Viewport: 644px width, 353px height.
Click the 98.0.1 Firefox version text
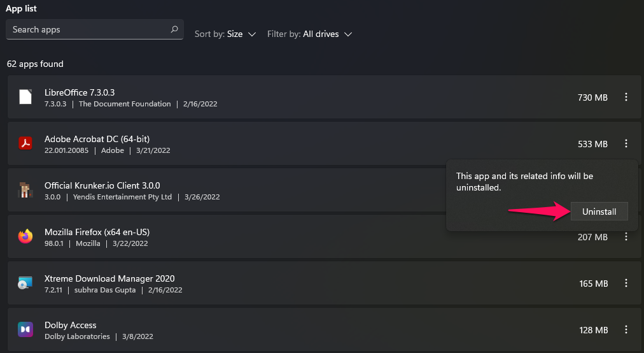coord(54,243)
